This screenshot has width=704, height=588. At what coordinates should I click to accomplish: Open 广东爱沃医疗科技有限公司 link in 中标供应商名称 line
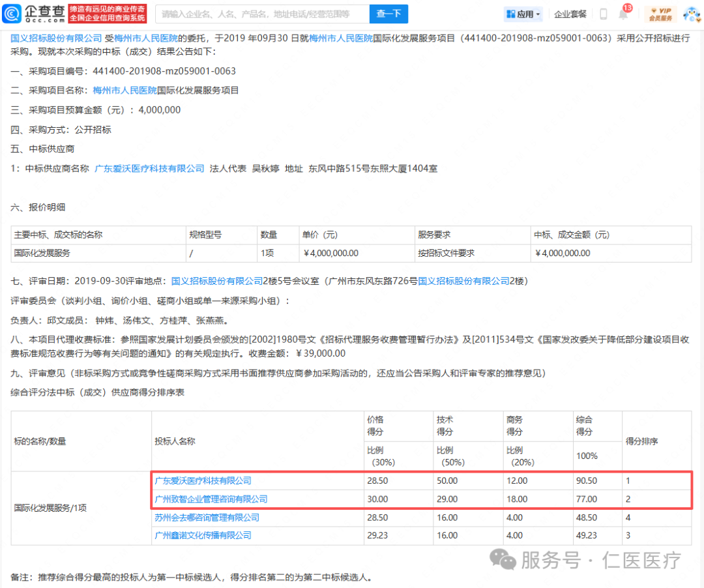[149, 168]
